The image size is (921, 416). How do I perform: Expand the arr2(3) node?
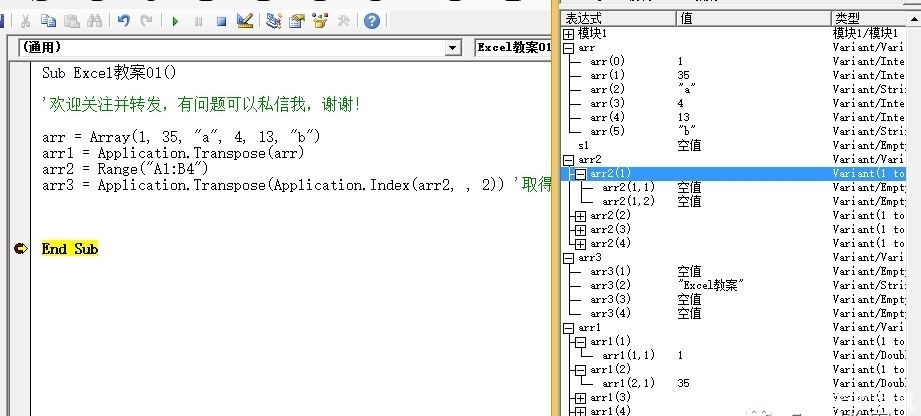click(x=580, y=230)
